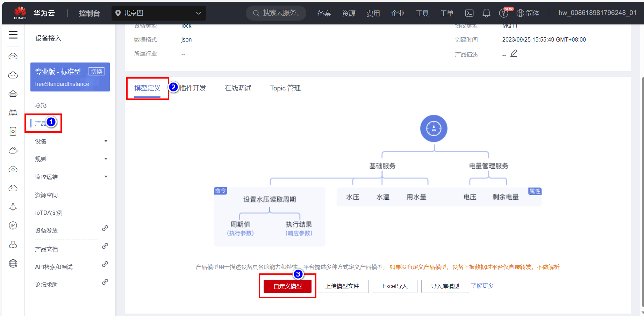Open the notification bell
This screenshot has height=316, width=644.
tap(486, 13)
